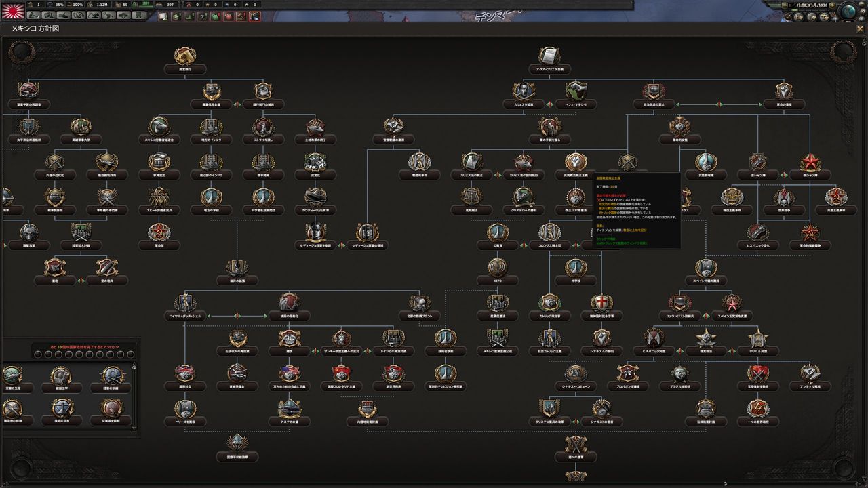
Task: Click the 新世界秩序 focus label
Action: tap(393, 387)
